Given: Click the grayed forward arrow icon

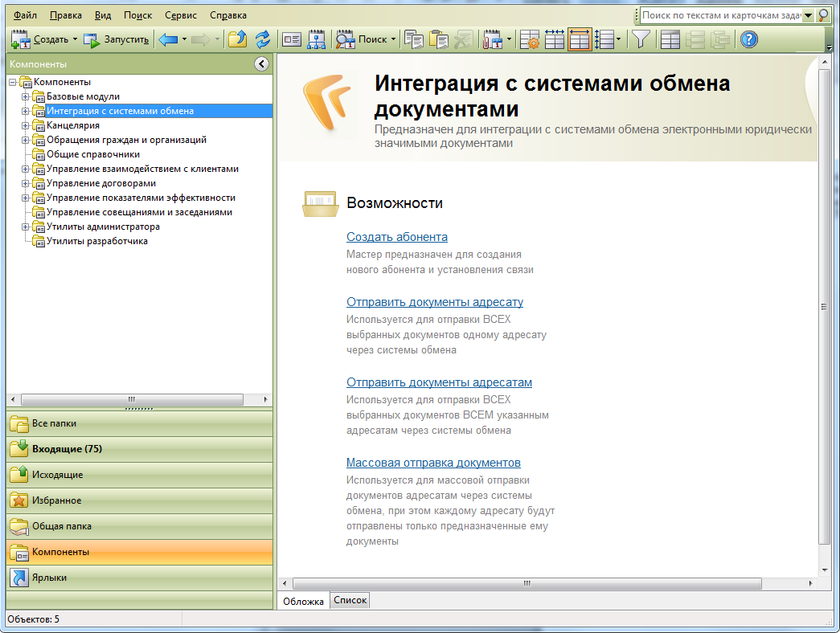Looking at the screenshot, I should [x=201, y=39].
